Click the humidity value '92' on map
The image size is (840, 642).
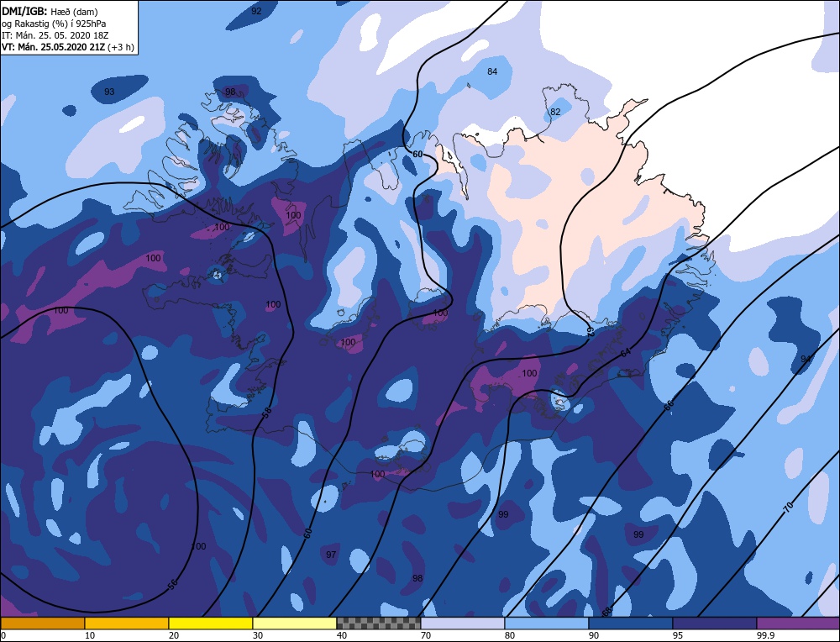tap(256, 11)
